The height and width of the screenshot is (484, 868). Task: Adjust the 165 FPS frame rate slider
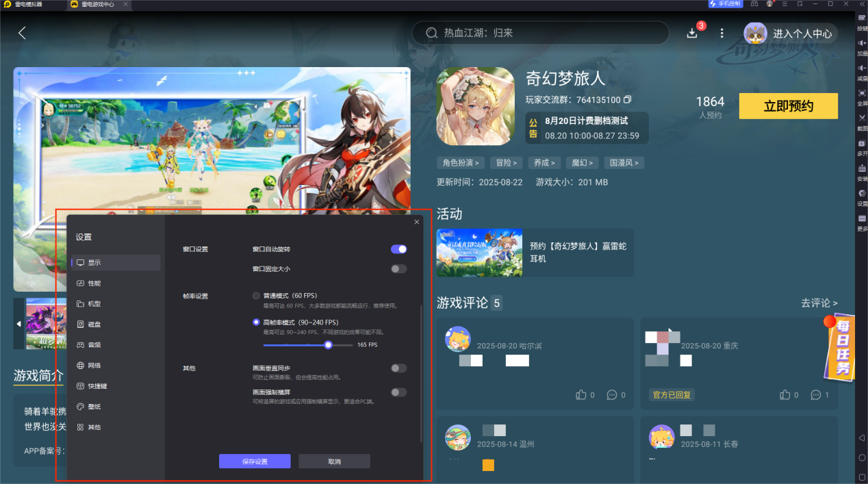click(328, 344)
